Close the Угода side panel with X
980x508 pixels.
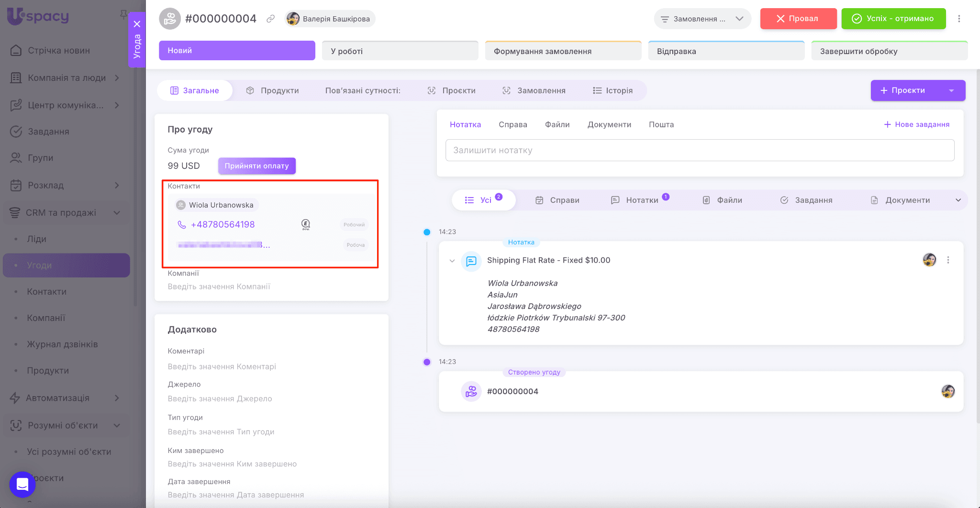coord(137,24)
